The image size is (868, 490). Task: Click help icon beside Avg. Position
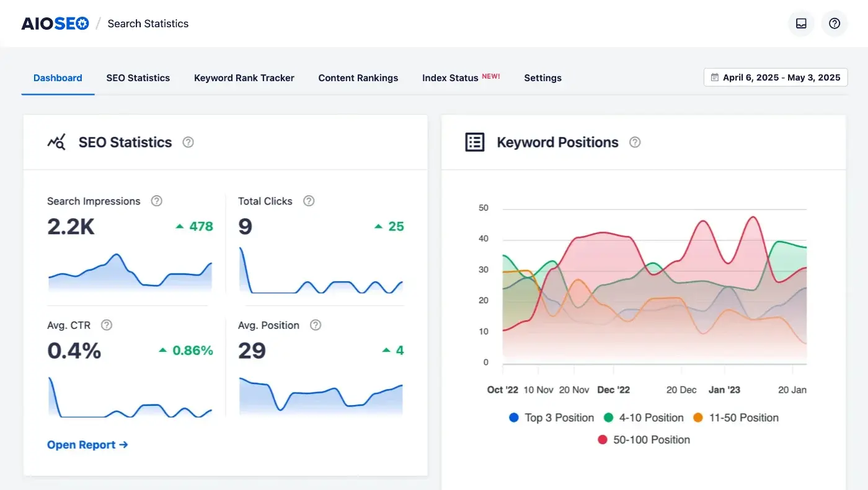tap(316, 325)
